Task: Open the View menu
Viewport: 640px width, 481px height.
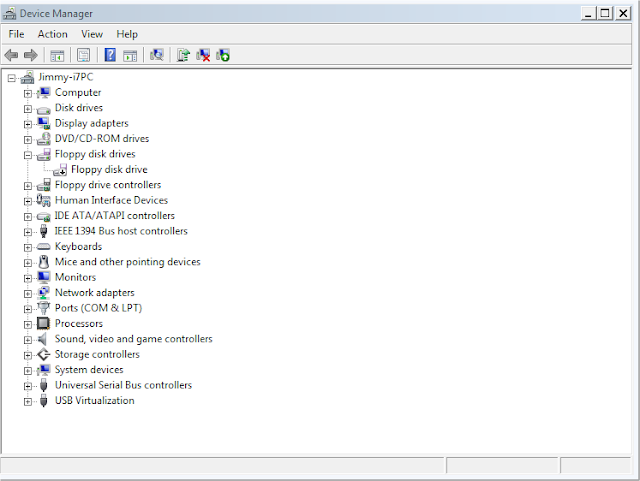Action: click(x=92, y=34)
